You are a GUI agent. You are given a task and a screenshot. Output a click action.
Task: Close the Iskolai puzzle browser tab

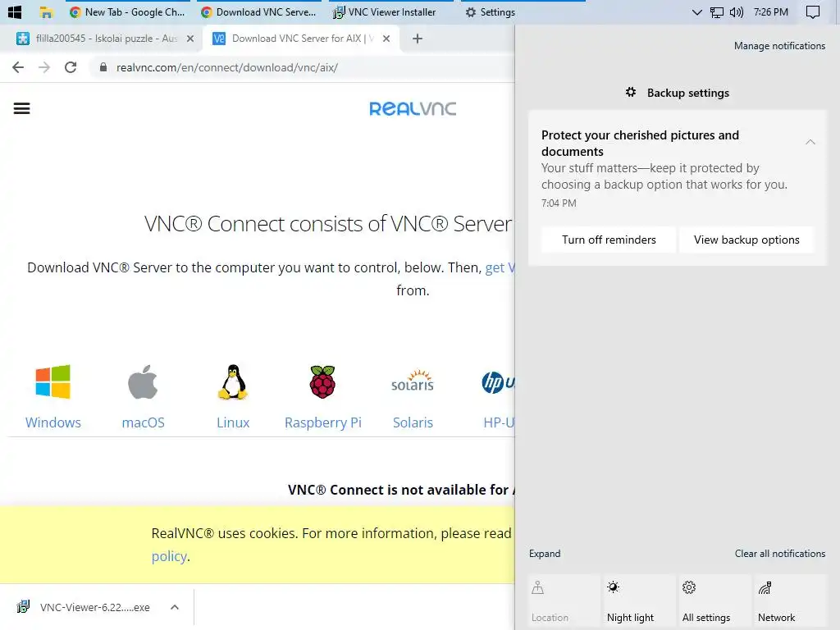click(x=189, y=39)
